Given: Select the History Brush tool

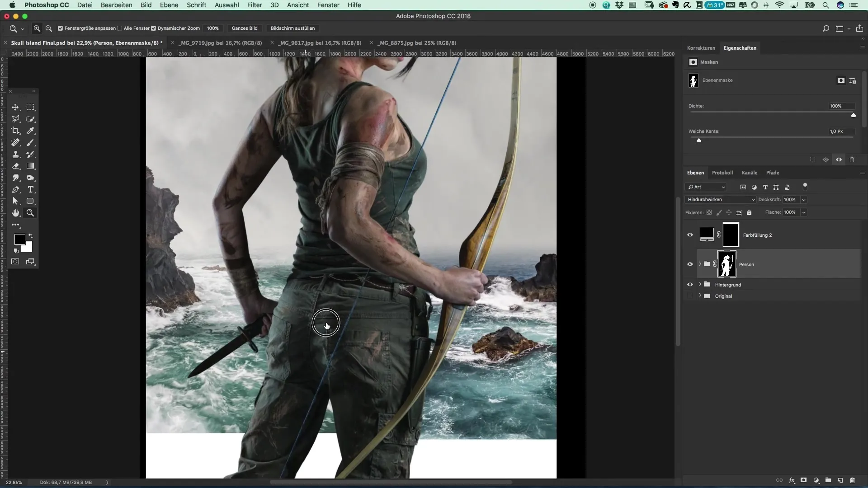Looking at the screenshot, I should point(30,154).
